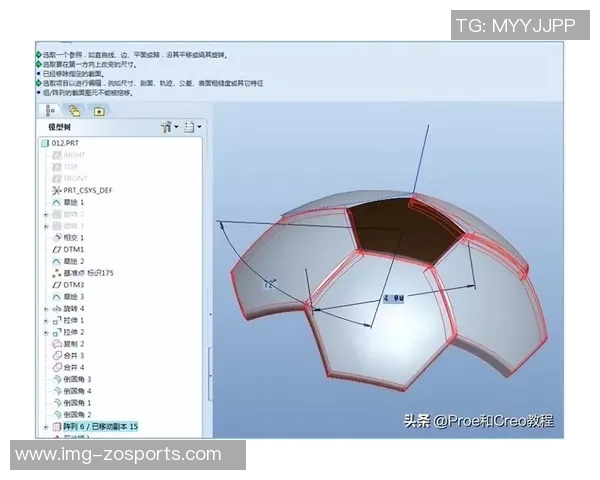
Task: Click the PRT_CSYS_DEF coordinate system icon
Action: 56,190
